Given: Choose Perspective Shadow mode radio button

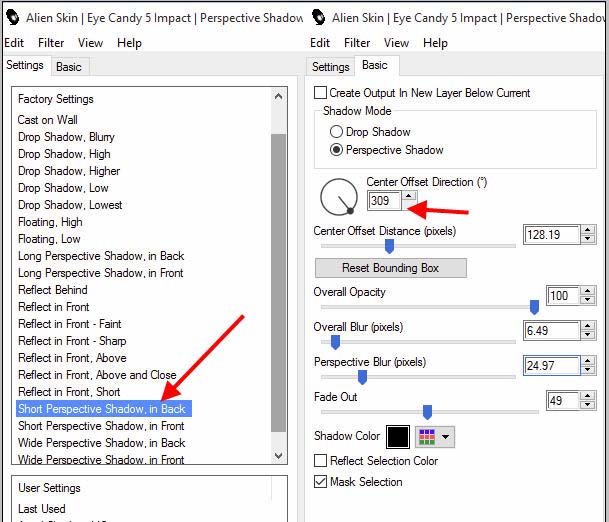Looking at the screenshot, I should [x=336, y=150].
